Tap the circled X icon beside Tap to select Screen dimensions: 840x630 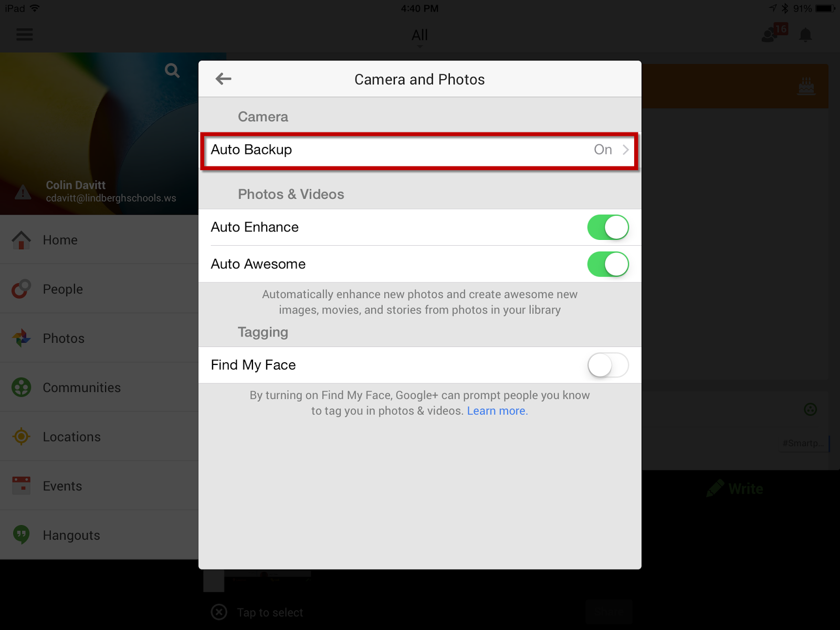tap(219, 612)
